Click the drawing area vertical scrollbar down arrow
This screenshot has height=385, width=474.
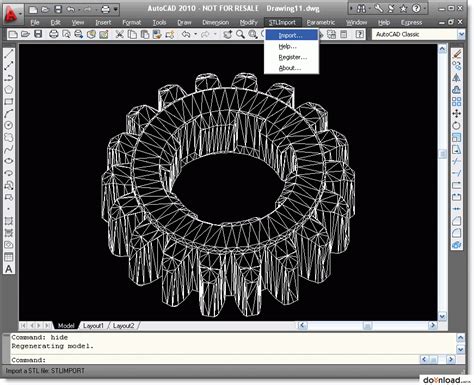click(x=442, y=316)
